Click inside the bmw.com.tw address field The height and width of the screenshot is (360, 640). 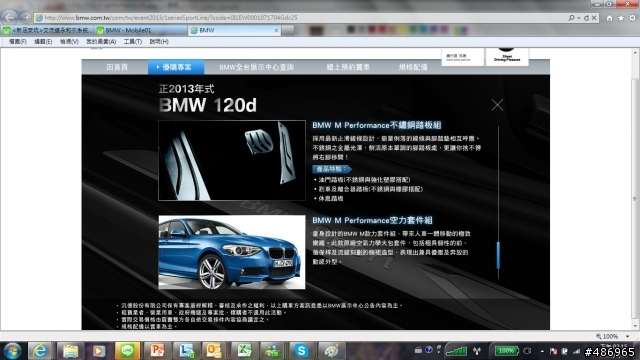[300, 18]
